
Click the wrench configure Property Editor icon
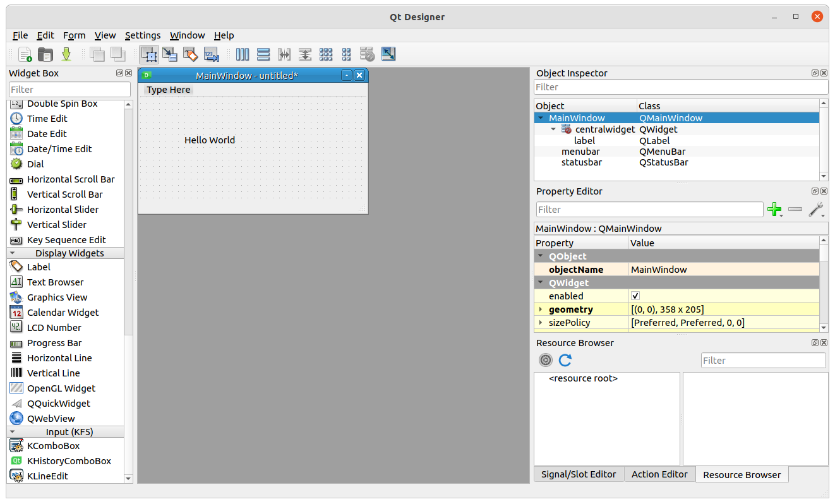[816, 210]
